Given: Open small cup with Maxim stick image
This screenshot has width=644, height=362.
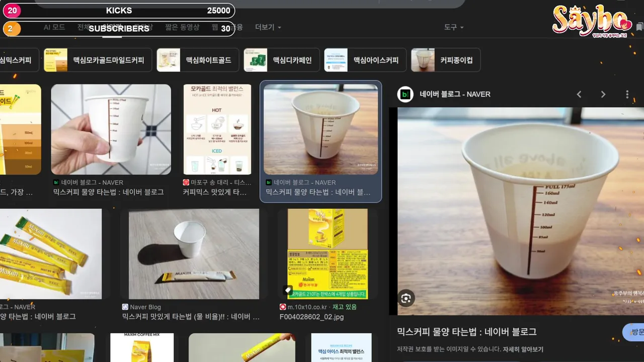Looking at the screenshot, I should (194, 254).
